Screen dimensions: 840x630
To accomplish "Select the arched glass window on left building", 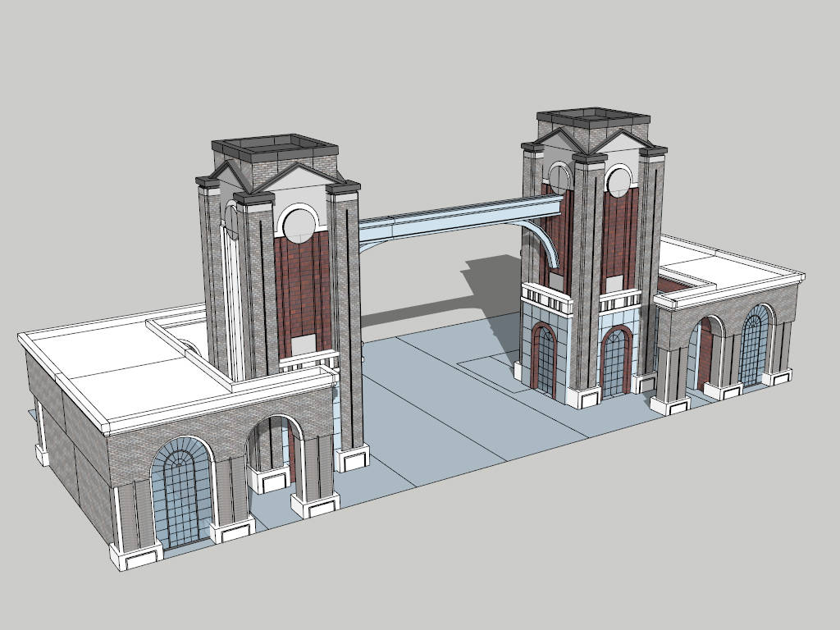I will click(x=181, y=492).
